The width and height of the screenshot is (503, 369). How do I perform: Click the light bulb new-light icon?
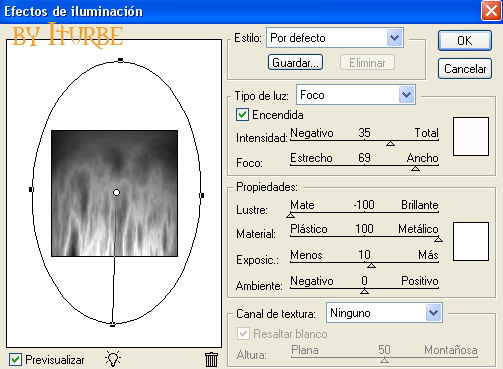click(113, 359)
